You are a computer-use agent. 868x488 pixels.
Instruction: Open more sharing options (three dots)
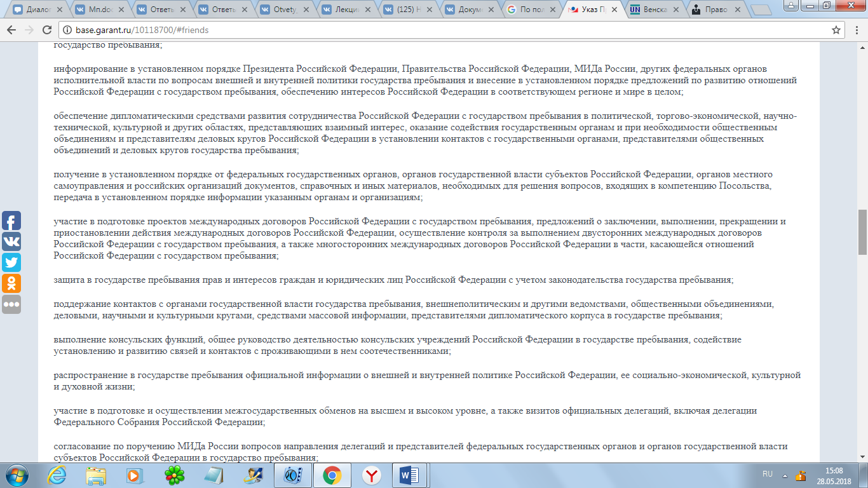11,304
